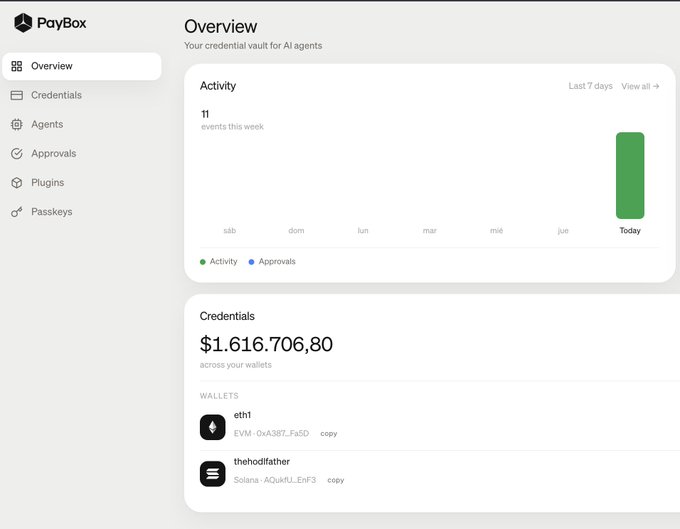Viewport: 680px width, 529px height.
Task: Click the Approvals legend text
Action: pyautogui.click(x=277, y=261)
